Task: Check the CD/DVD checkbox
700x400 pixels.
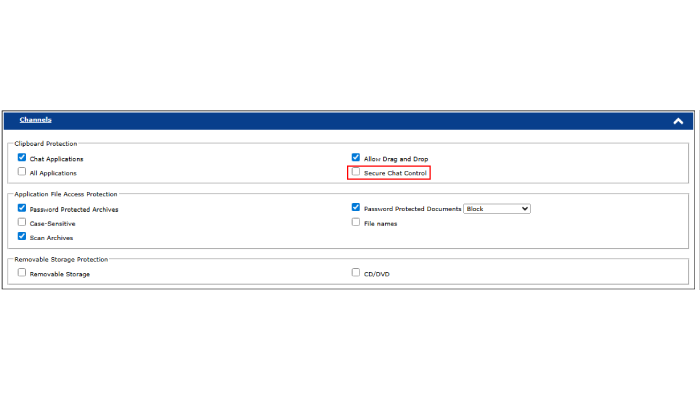Action: point(356,272)
